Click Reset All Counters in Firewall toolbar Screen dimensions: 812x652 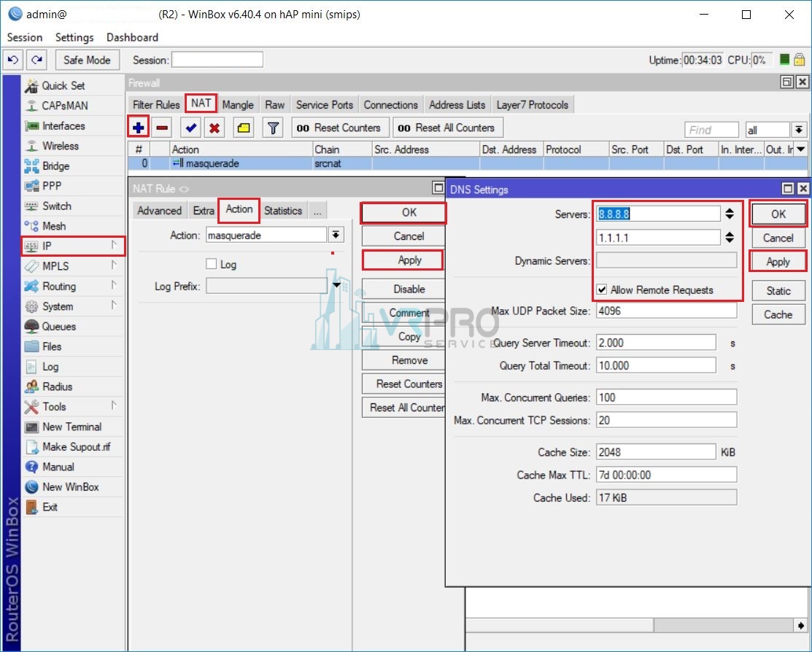pyautogui.click(x=447, y=128)
